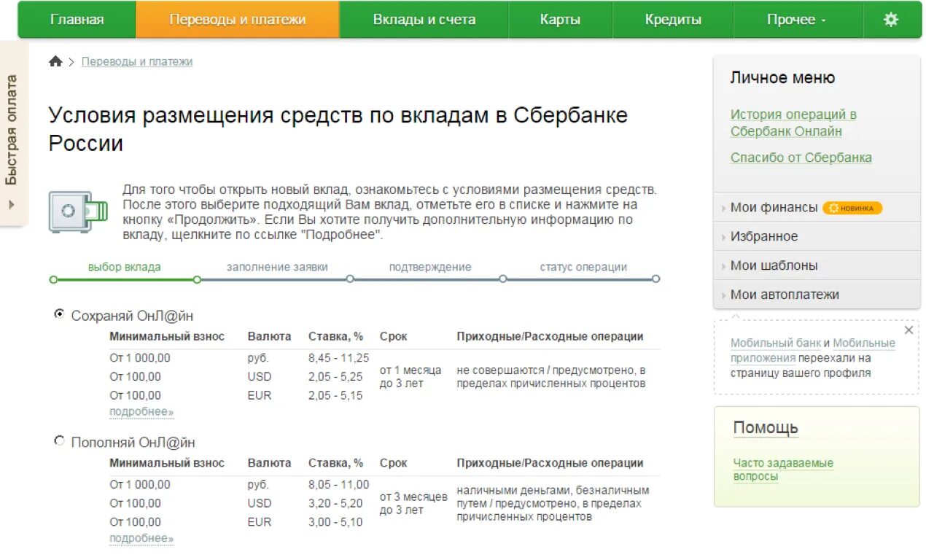Open the Мобильный банк link
The height and width of the screenshot is (560, 926).
click(776, 343)
